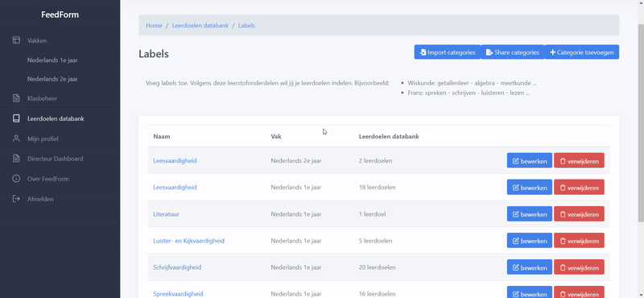Click the '1 leerdoel' cell

click(372, 214)
